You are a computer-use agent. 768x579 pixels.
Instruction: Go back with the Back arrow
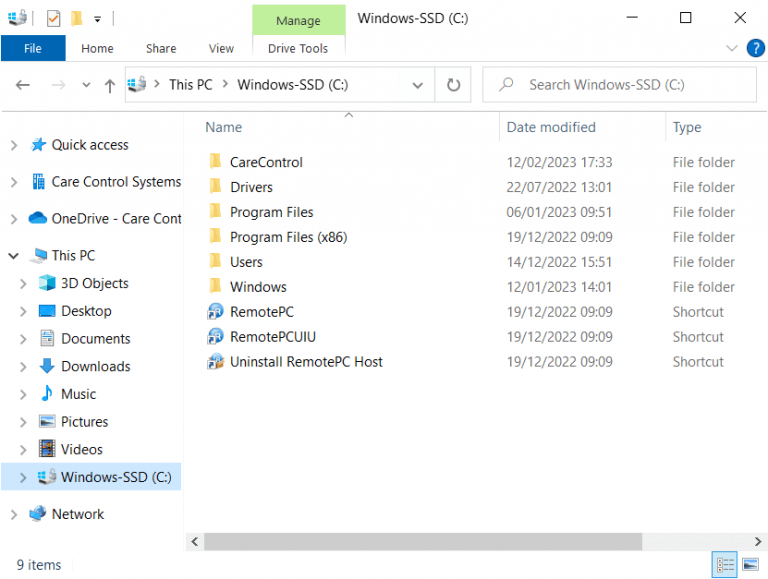[x=23, y=85]
